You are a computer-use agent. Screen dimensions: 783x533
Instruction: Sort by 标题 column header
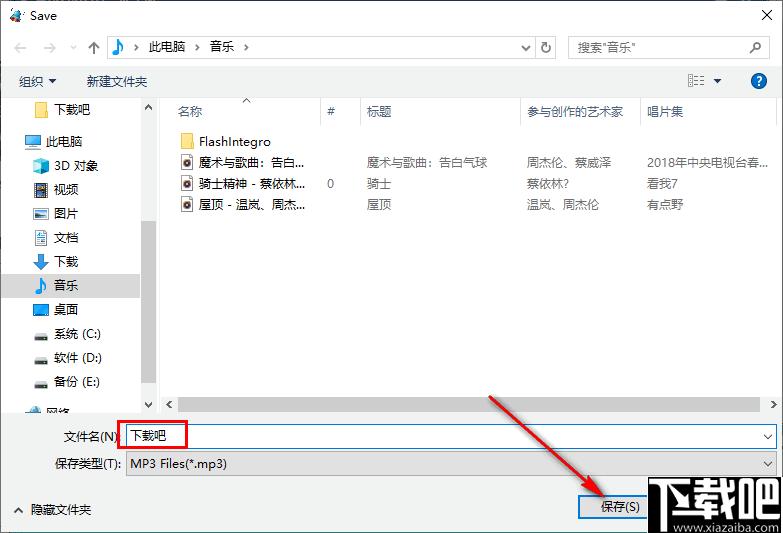click(379, 111)
